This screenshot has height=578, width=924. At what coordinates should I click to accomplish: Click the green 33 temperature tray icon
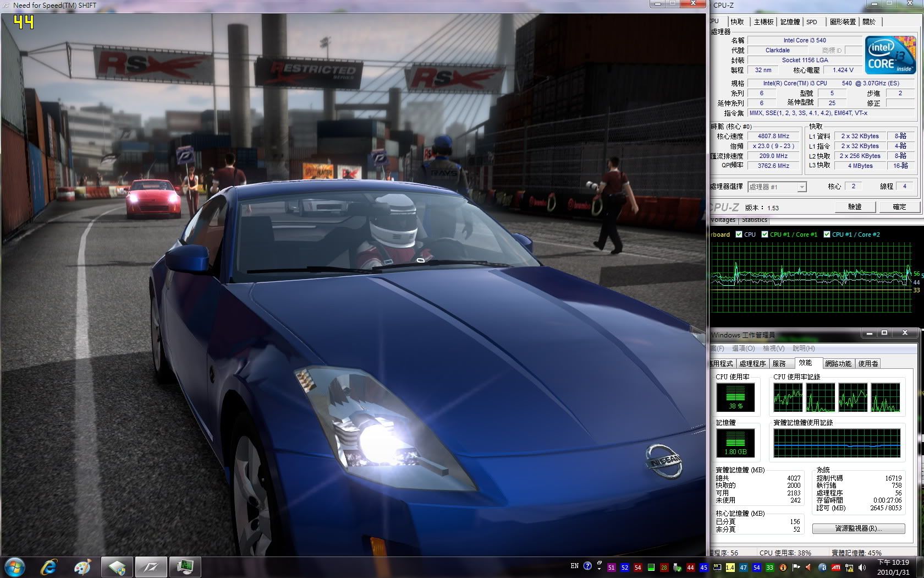coord(770,568)
